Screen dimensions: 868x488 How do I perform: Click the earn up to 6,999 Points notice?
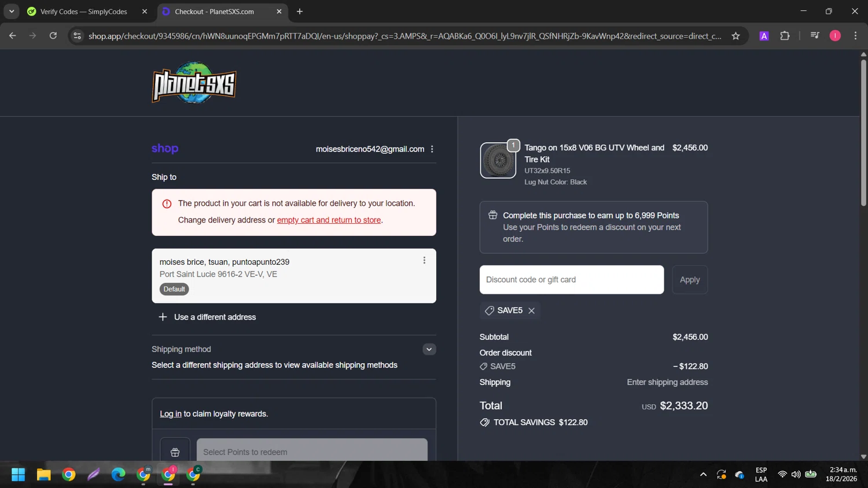(x=593, y=227)
